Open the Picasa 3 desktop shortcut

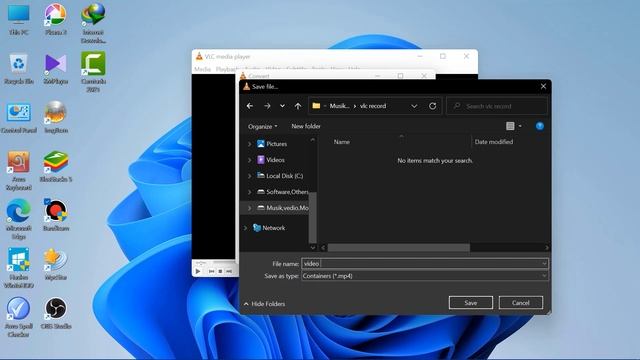point(56,20)
